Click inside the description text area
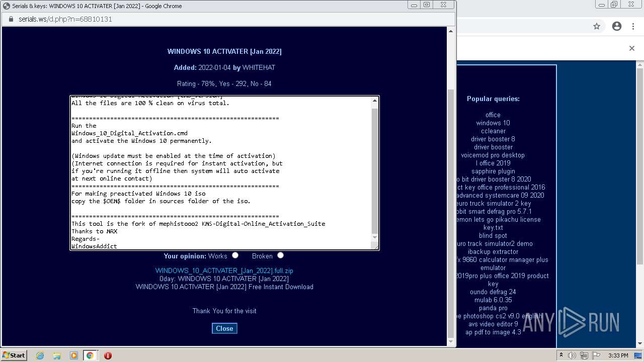Viewport: 644px width, 362px height. 220,172
